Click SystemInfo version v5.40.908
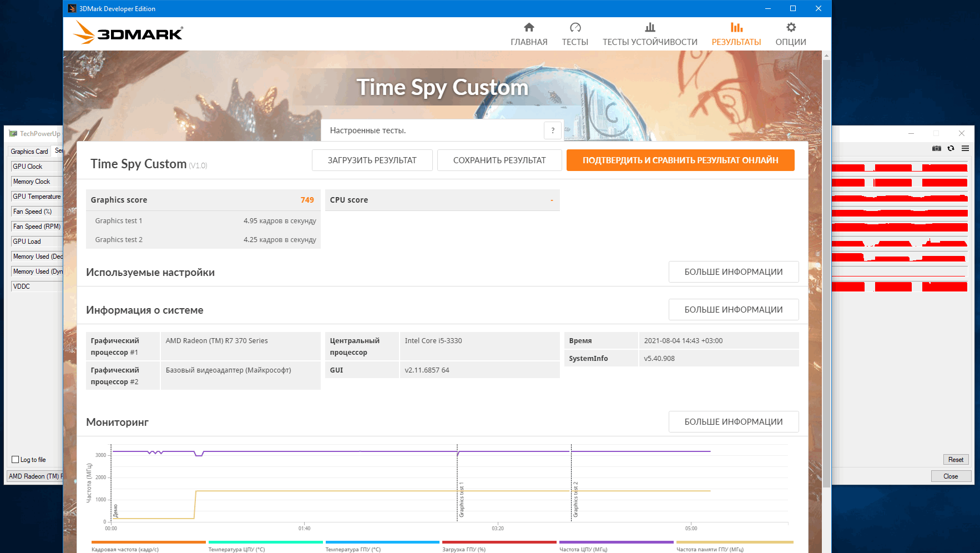 coord(659,359)
